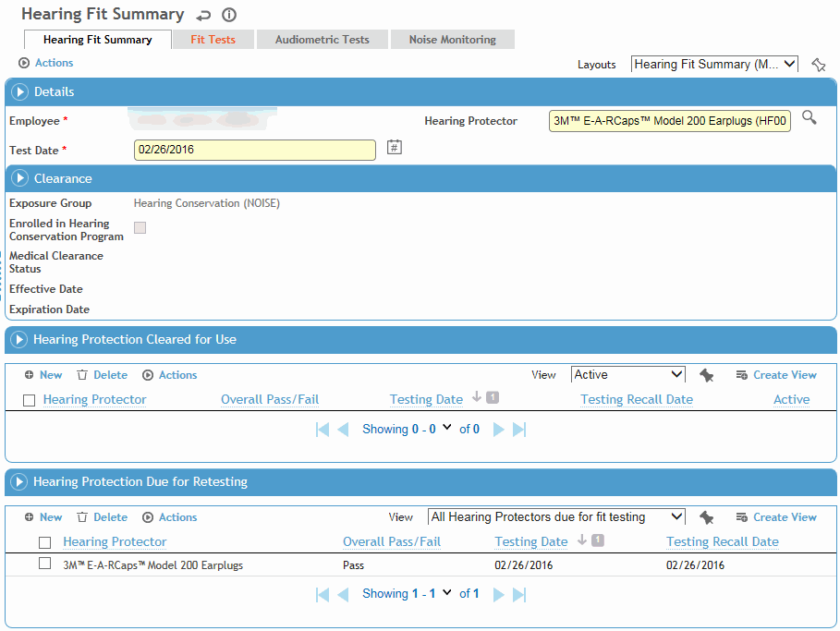Jump to last page in Cleared for Use
Image resolution: width=840 pixels, height=631 pixels.
coord(519,430)
